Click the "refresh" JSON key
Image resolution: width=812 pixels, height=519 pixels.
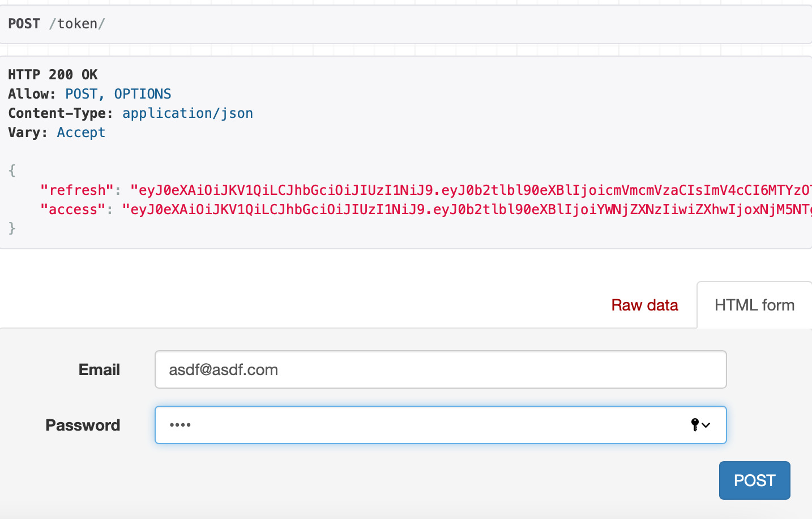77,190
